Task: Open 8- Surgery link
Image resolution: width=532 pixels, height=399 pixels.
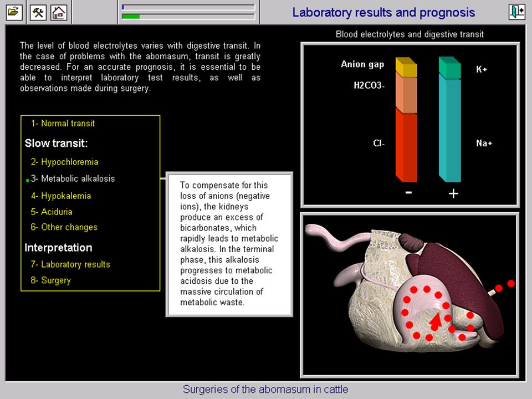Action: (x=50, y=280)
